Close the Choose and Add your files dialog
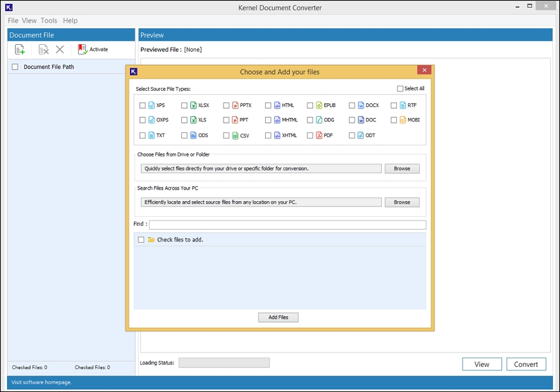The height and width of the screenshot is (392, 560). 424,70
